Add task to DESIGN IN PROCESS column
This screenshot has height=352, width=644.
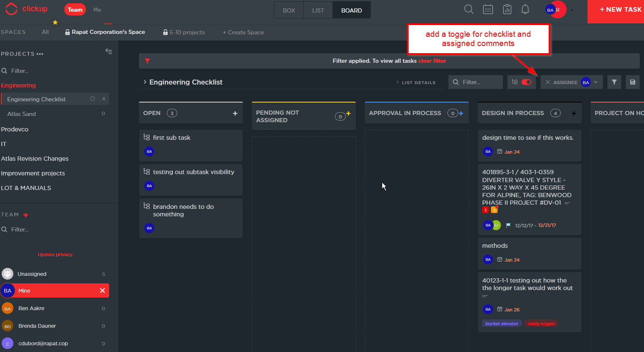(574, 113)
